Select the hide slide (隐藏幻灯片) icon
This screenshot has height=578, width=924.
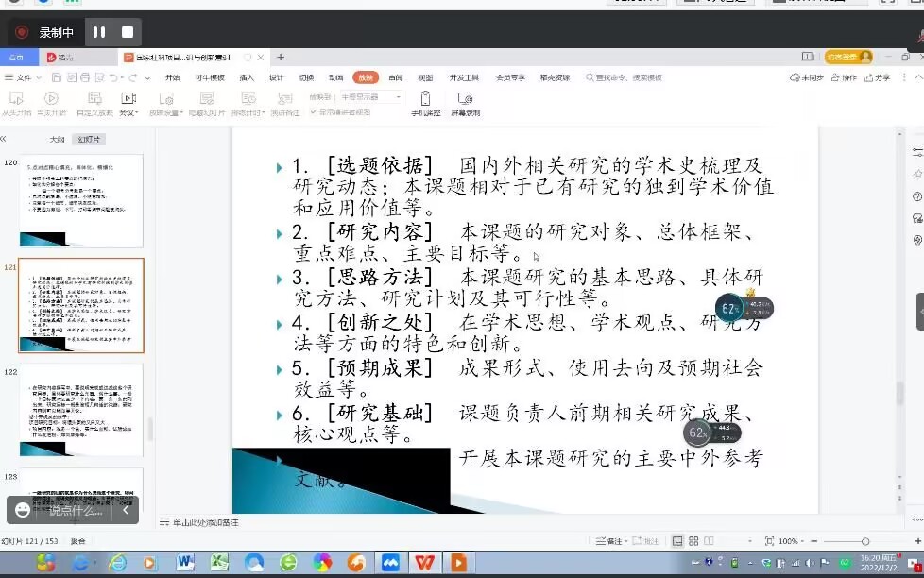tap(207, 104)
